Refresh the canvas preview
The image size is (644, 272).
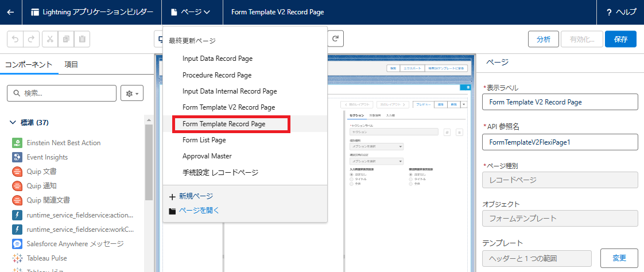(x=336, y=38)
